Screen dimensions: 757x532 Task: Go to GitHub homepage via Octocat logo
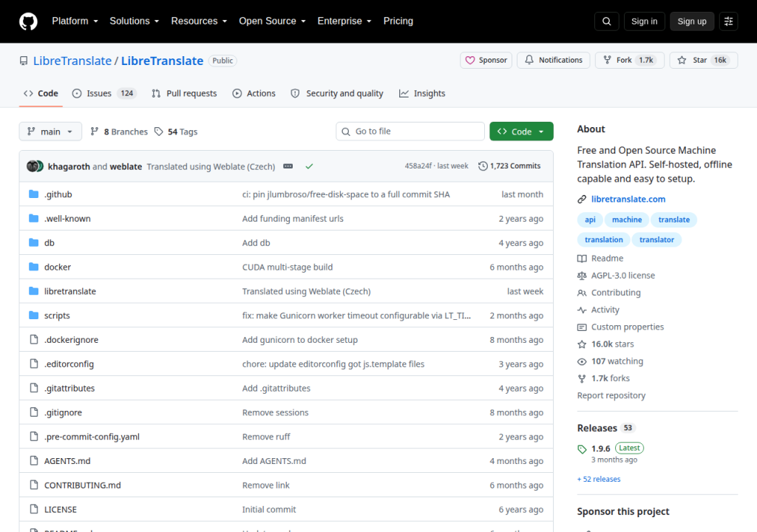(28, 21)
